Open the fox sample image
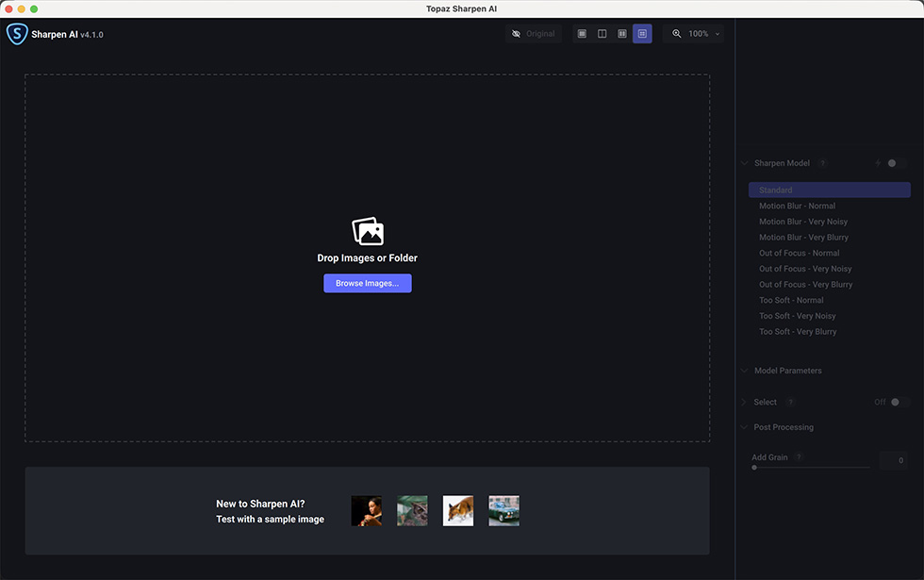The width and height of the screenshot is (924, 580). coord(458,510)
